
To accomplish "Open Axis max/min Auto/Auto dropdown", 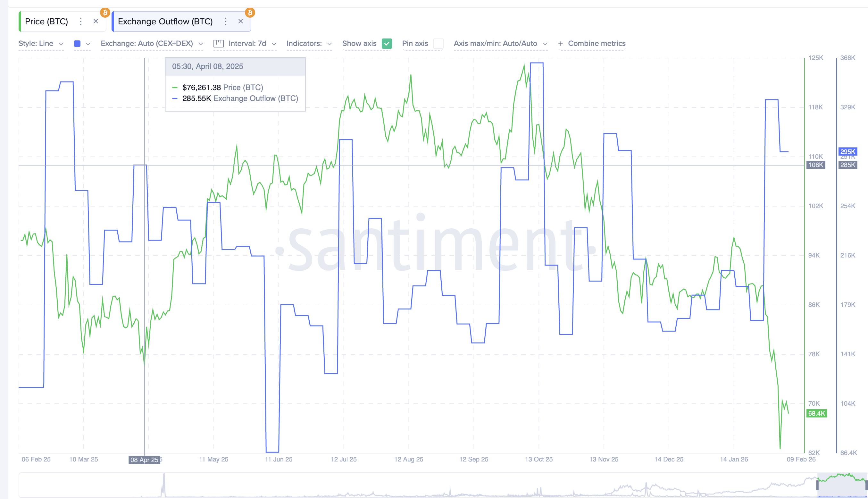I will point(500,44).
